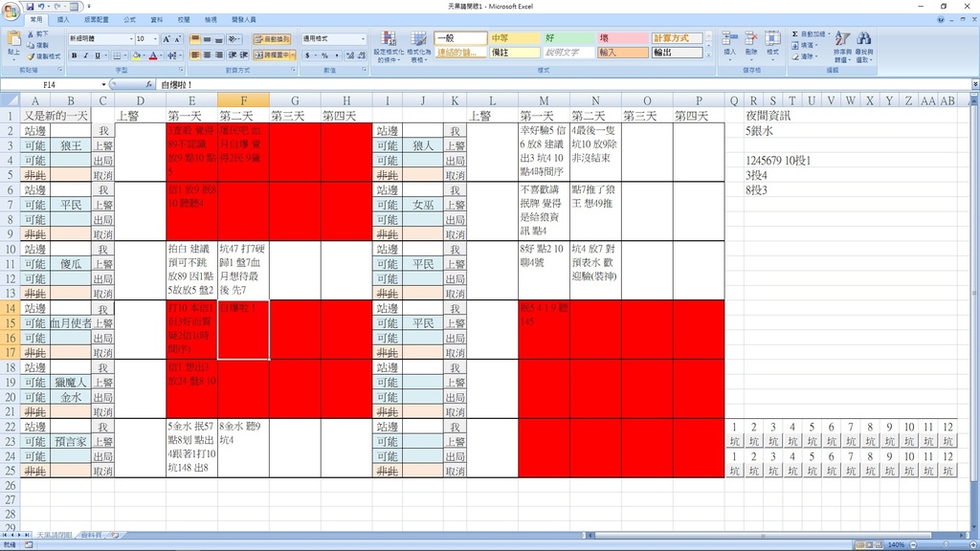
Task: Toggle italic formatting
Action: pyautogui.click(x=85, y=55)
